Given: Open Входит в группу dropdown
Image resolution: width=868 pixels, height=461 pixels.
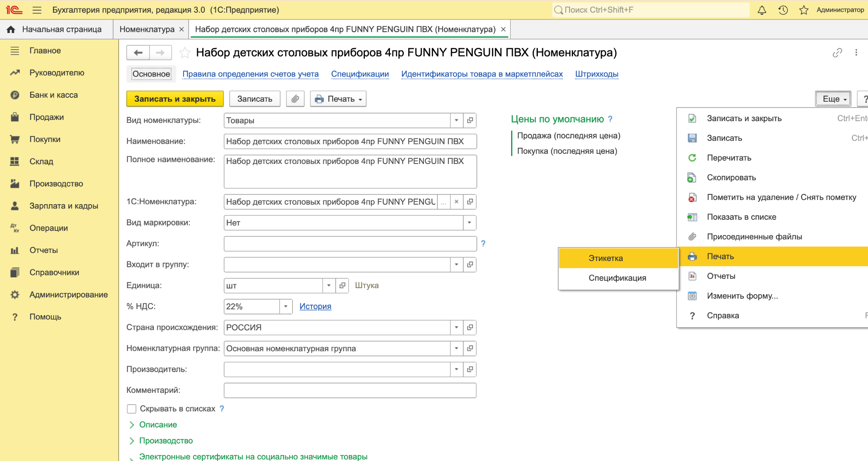Looking at the screenshot, I should coord(456,264).
